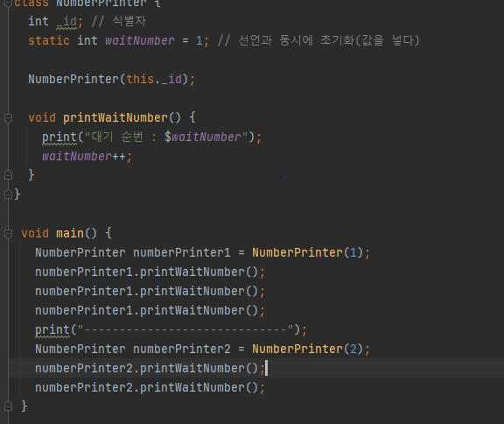Image resolution: width=504 pixels, height=424 pixels.
Task: Collapse the void main function fold marker
Action: pos(9,234)
